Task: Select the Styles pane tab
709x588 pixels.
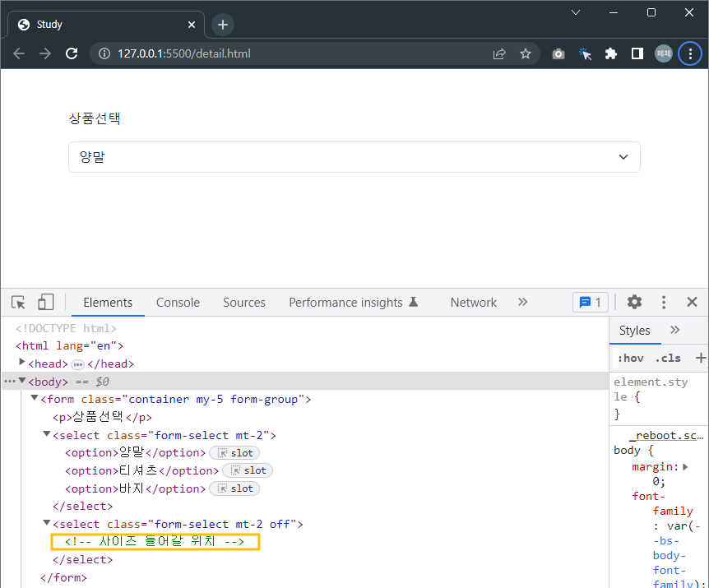Action: pyautogui.click(x=634, y=331)
